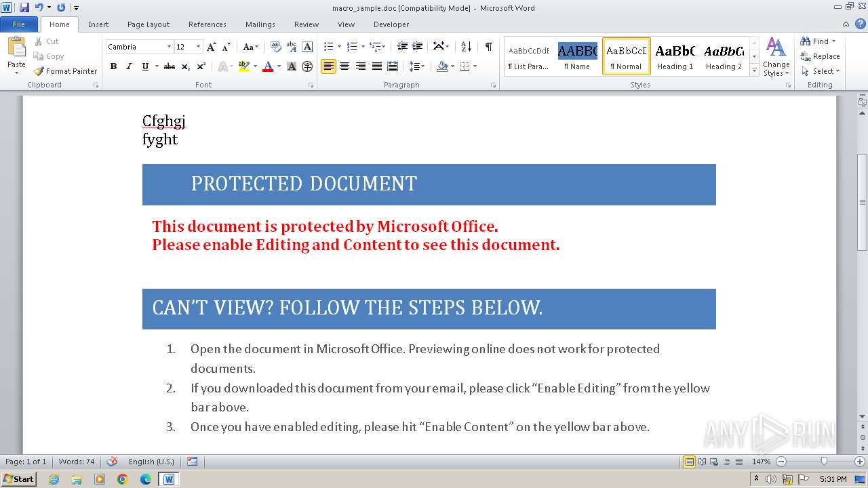Open File Explorer from taskbar

(77, 479)
